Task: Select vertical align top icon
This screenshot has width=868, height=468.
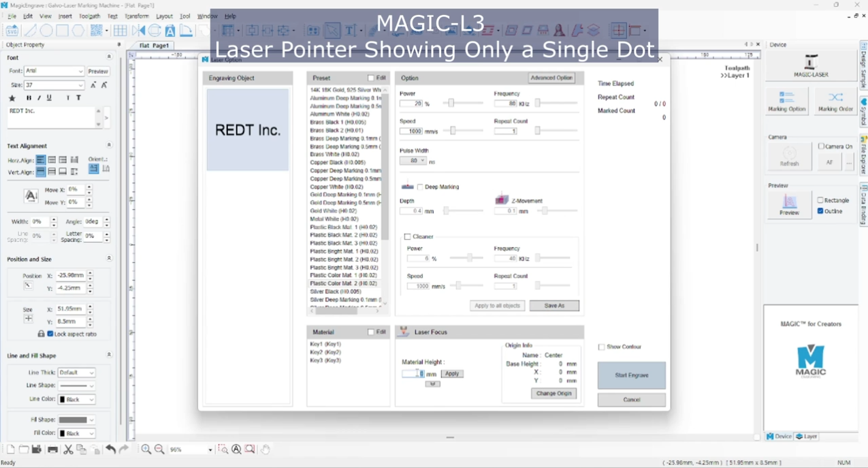Action: tap(41, 172)
